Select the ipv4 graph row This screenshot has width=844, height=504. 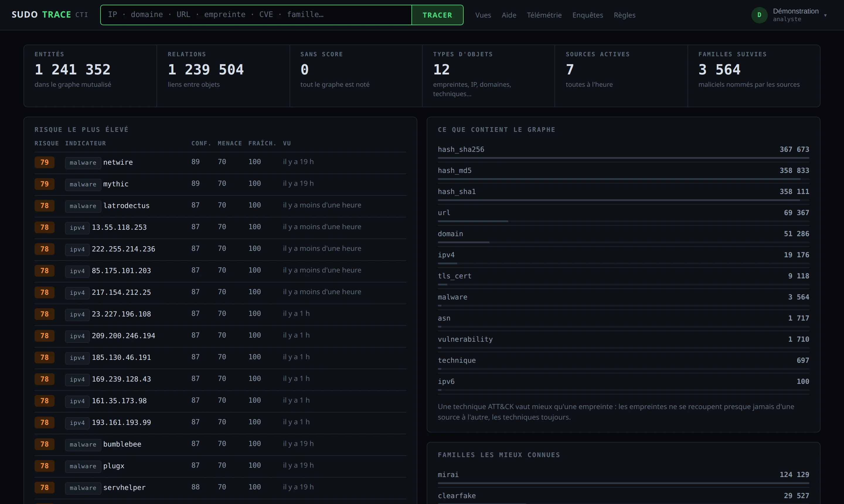point(623,257)
